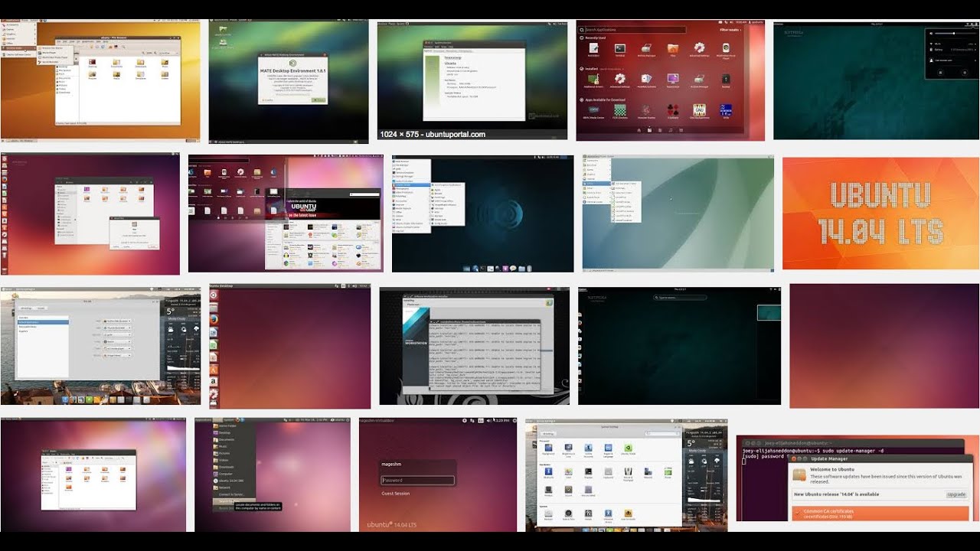Open the dark GNOME activities overview thumbnail
The image size is (980, 551).
point(679,346)
